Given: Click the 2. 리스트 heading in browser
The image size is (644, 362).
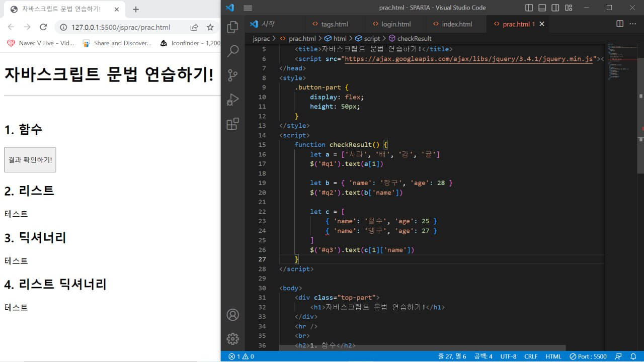Looking at the screenshot, I should (29, 191).
